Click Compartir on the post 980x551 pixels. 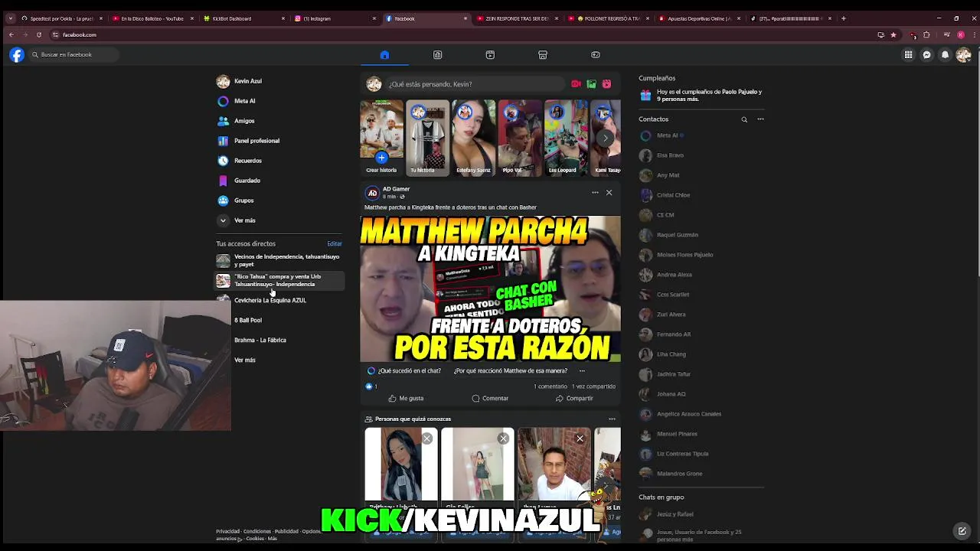(574, 399)
